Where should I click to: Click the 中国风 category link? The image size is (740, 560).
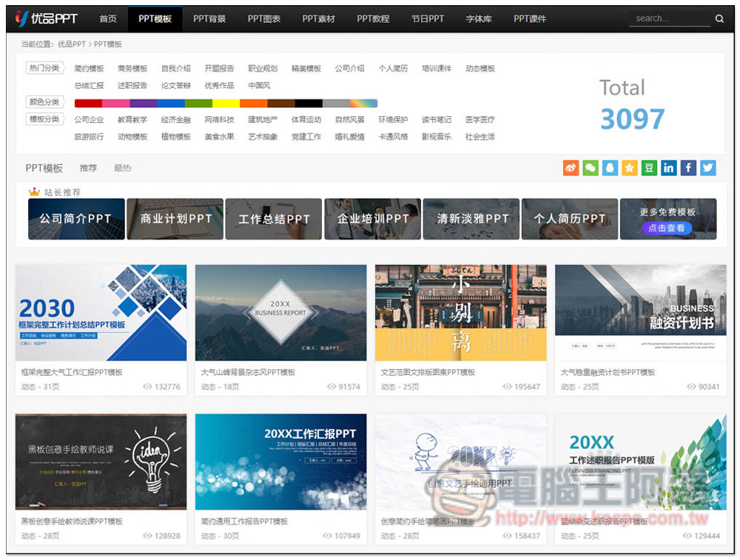click(x=259, y=86)
